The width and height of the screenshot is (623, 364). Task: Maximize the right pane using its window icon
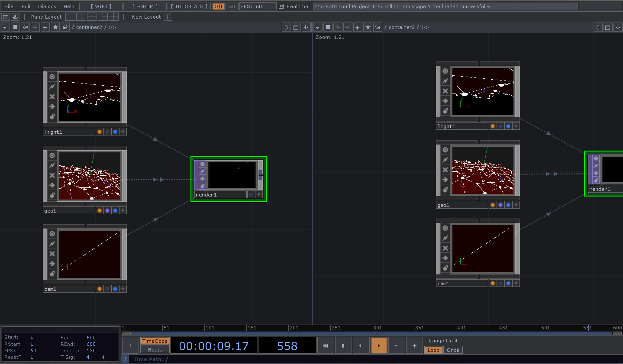click(x=607, y=27)
